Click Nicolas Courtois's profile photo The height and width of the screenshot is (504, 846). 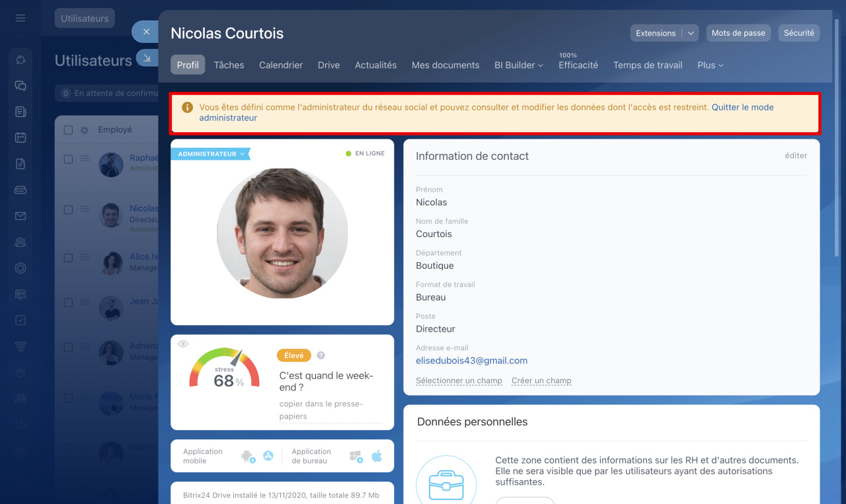282,233
